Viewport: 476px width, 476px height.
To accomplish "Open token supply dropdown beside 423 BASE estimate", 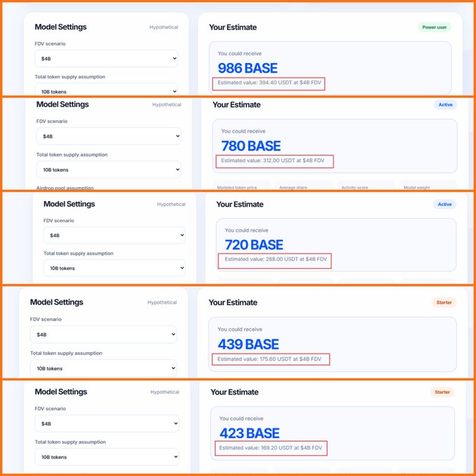I will (107, 457).
